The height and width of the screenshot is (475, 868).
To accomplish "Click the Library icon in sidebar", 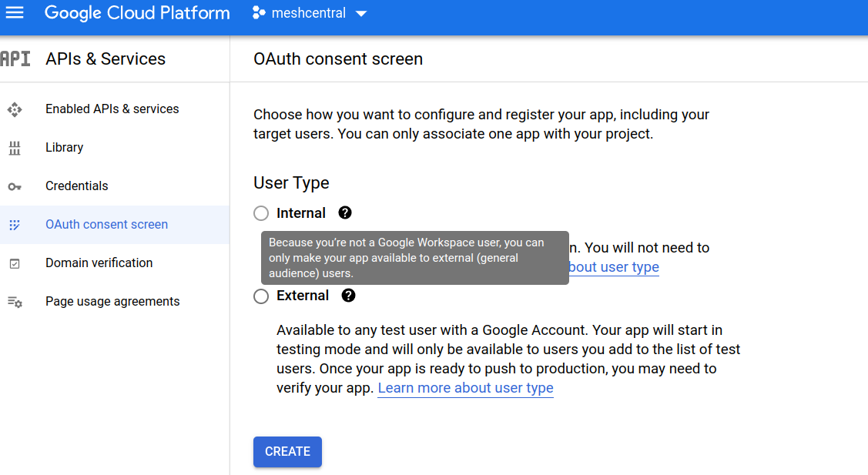I will (15, 148).
